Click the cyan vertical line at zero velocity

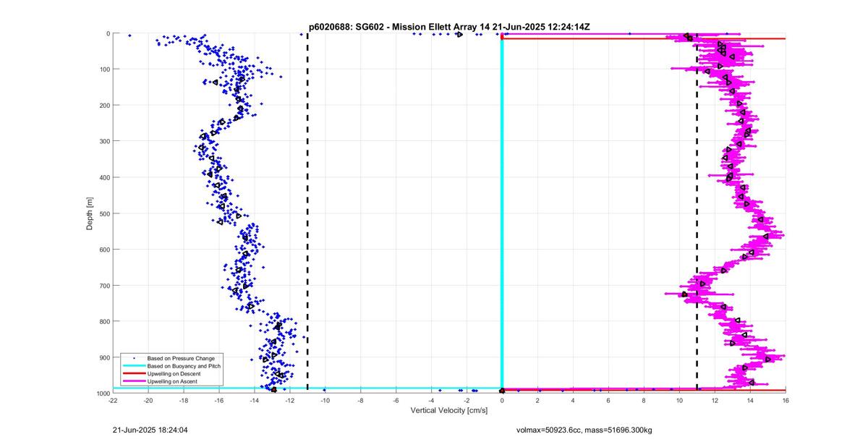point(502,212)
